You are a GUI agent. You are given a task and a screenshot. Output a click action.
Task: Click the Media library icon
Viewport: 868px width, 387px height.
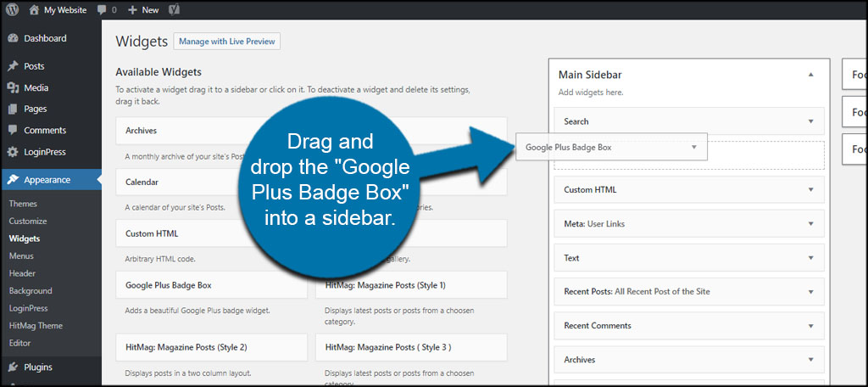(13, 87)
